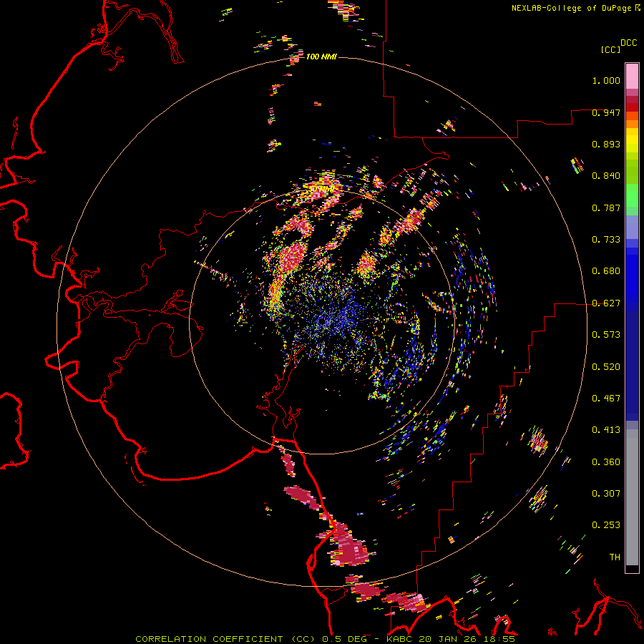This screenshot has width=644, height=644.
Task: Pick the 0.307 scale value
Action: coord(606,494)
